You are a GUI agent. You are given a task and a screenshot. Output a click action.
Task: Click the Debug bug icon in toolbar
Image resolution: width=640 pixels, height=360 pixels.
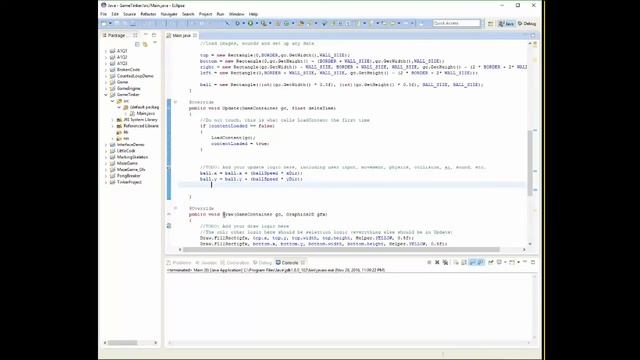click(237, 23)
